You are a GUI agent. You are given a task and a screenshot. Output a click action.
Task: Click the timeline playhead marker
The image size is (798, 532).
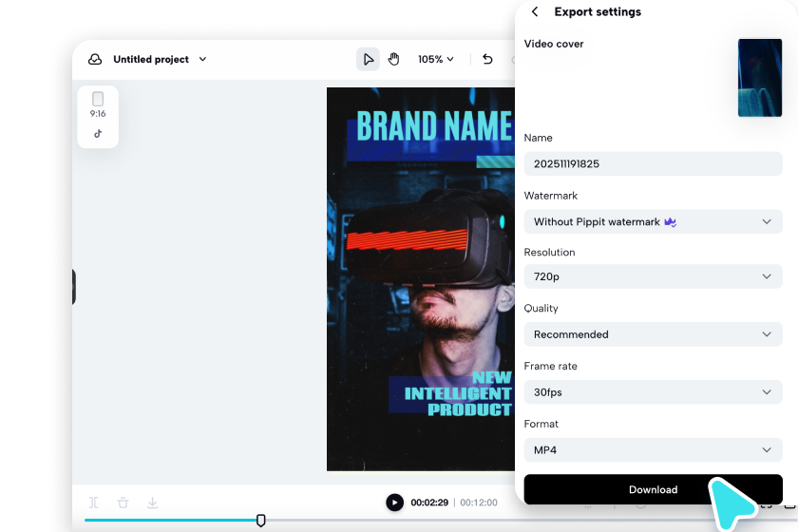pyautogui.click(x=261, y=520)
